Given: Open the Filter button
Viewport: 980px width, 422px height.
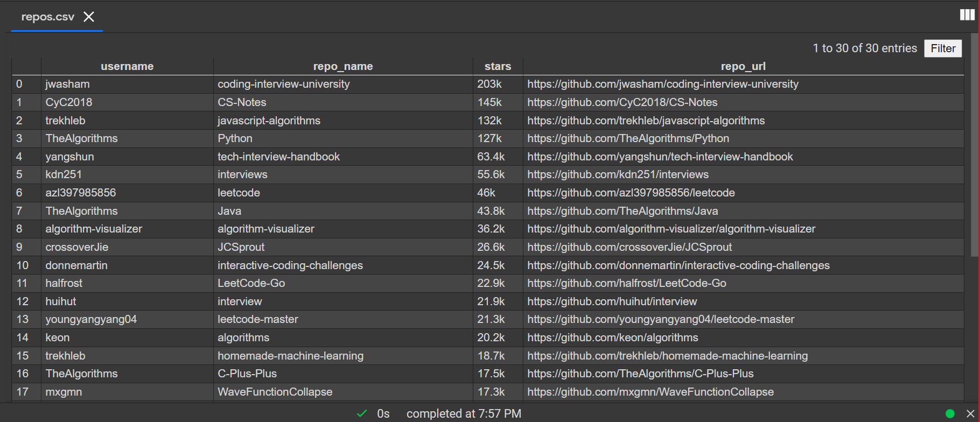Looking at the screenshot, I should pyautogui.click(x=943, y=48).
